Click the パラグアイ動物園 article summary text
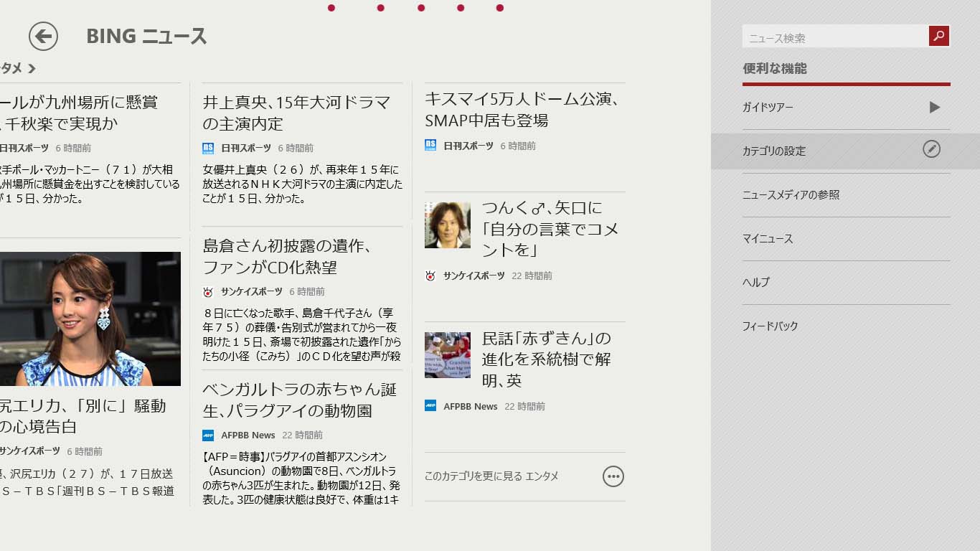The width and height of the screenshot is (980, 551). click(301, 478)
